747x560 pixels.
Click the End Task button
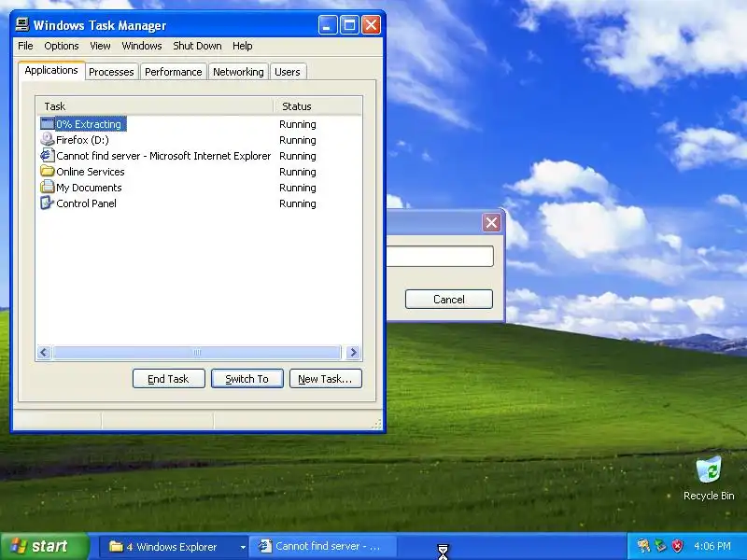(x=169, y=379)
